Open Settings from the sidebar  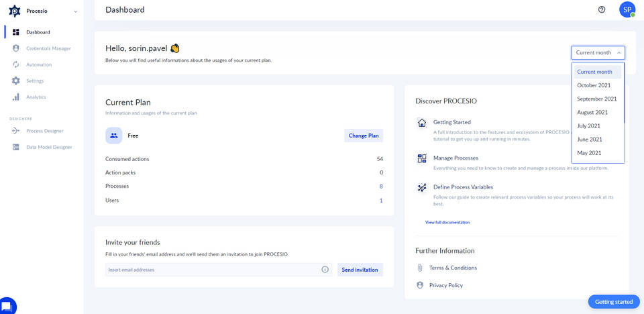(x=35, y=81)
